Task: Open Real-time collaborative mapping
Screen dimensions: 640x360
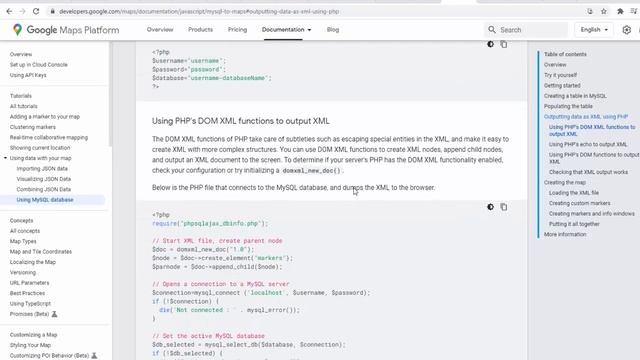Action: click(x=49, y=138)
